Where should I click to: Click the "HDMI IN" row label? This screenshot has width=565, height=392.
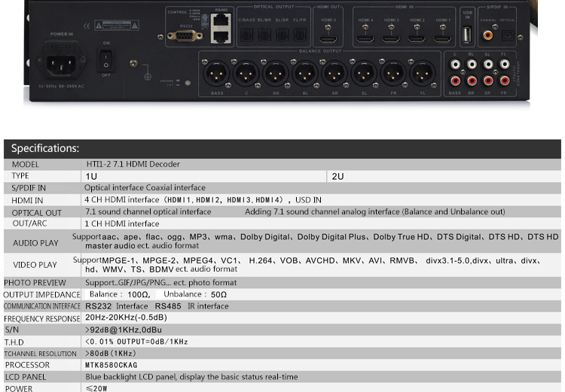(x=27, y=200)
